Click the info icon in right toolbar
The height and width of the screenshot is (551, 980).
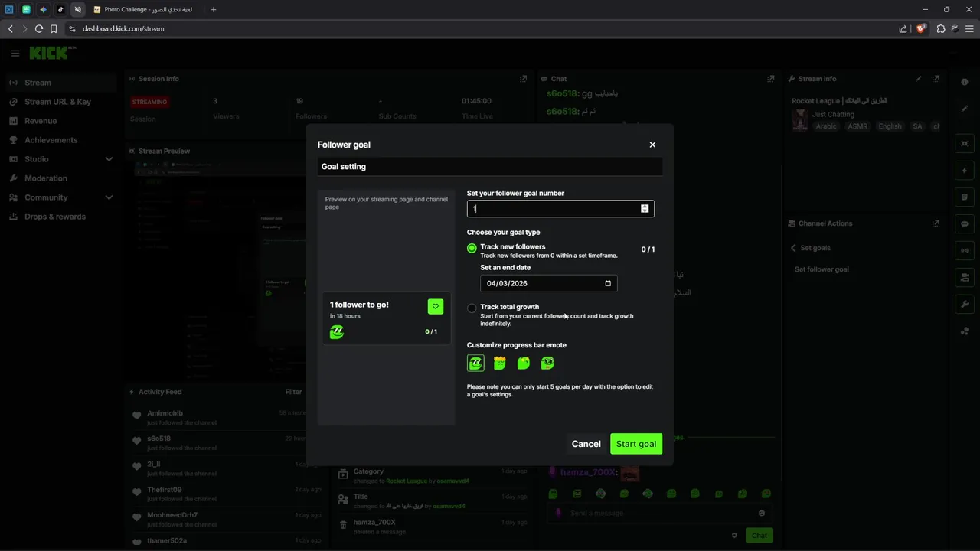coord(965,82)
